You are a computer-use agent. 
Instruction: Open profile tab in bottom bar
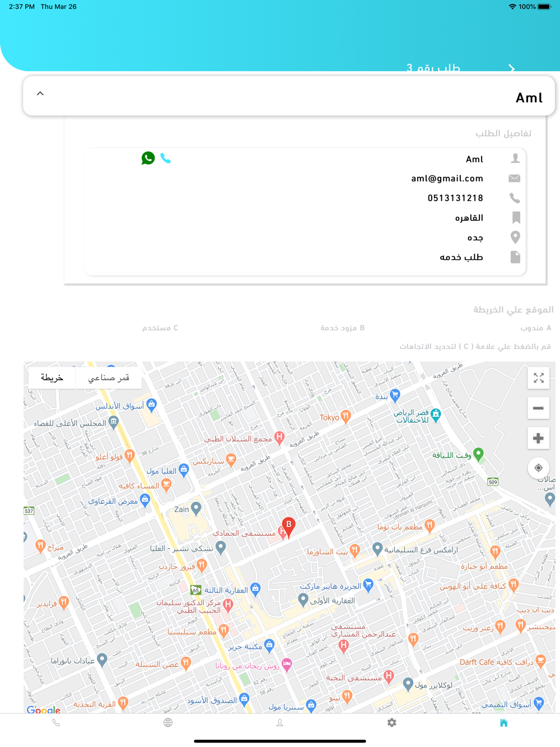(x=279, y=723)
